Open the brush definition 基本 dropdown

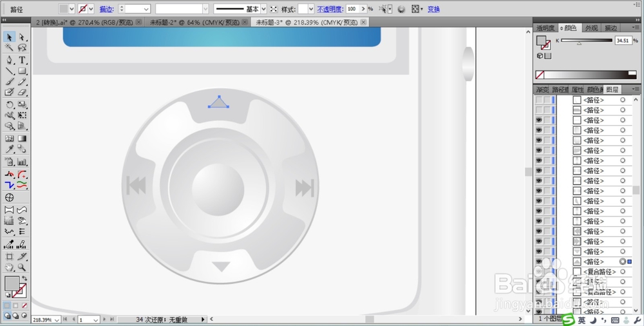(263, 8)
